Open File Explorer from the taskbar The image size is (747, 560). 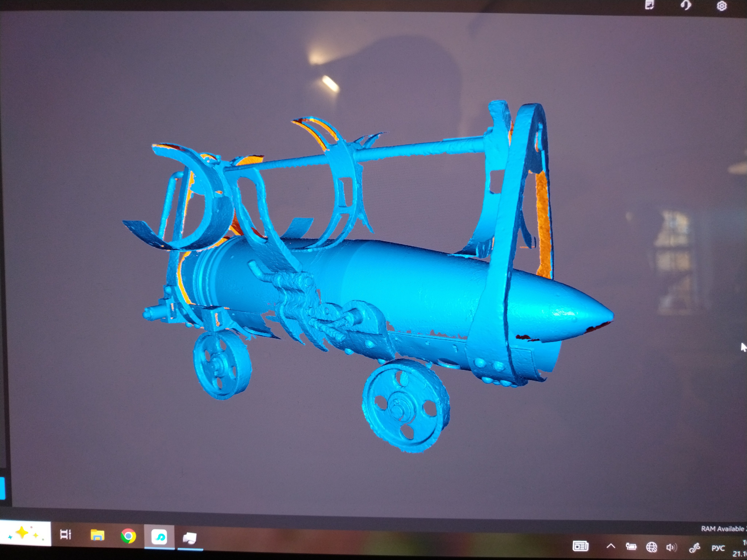click(97, 535)
